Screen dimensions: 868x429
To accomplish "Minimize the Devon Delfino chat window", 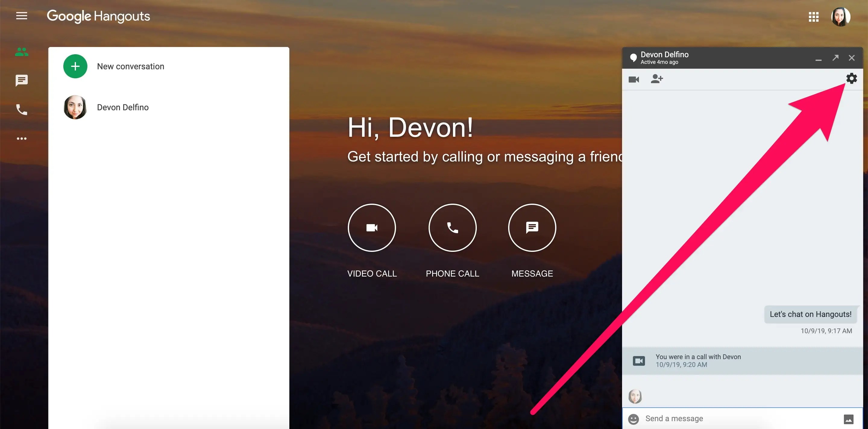I will [x=819, y=58].
